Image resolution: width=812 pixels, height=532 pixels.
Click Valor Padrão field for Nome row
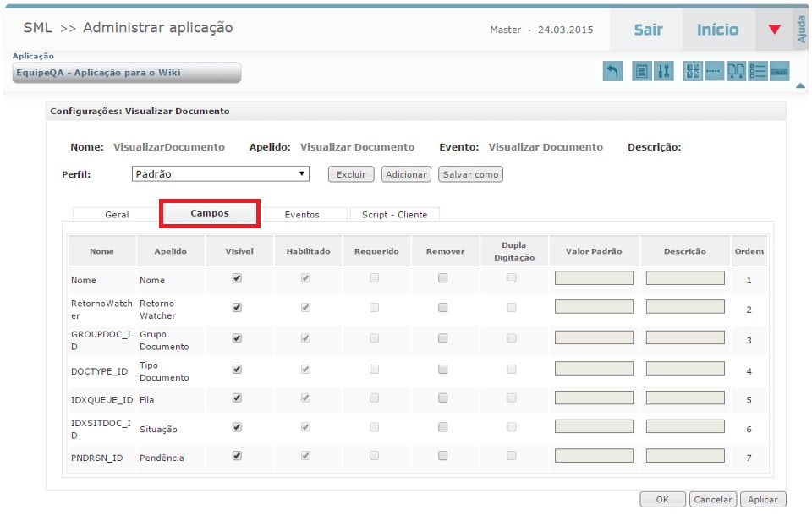tap(594, 278)
